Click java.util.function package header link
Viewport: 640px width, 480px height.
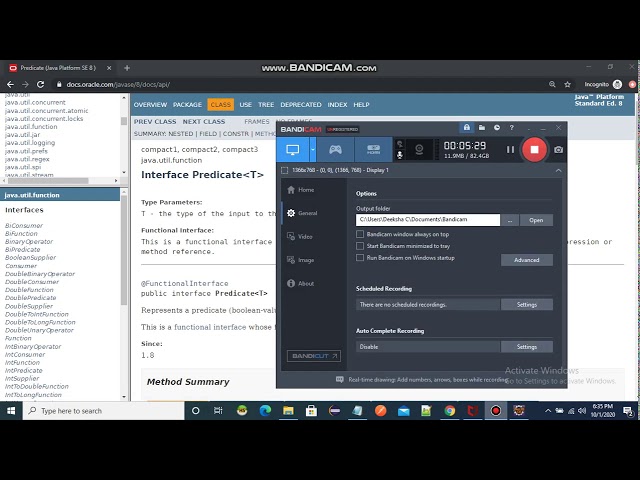32,195
